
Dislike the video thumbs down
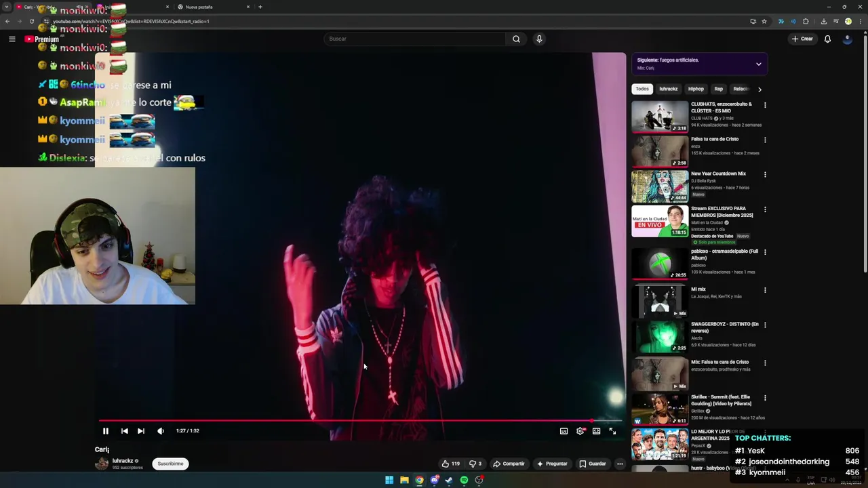coord(475,464)
